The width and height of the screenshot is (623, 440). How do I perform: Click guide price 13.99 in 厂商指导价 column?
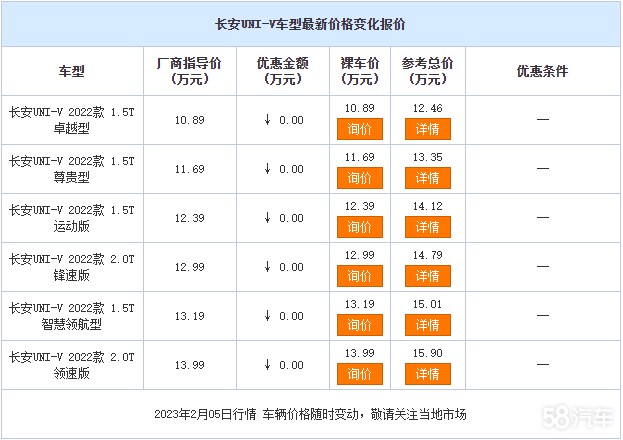[x=190, y=365]
